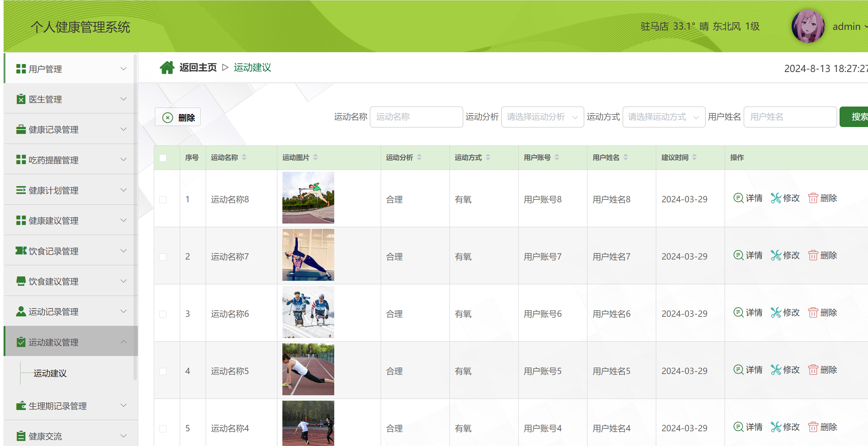Image resolution: width=868 pixels, height=446 pixels.
Task: Click the 健康建议管理 grid icon
Action: (x=21, y=220)
